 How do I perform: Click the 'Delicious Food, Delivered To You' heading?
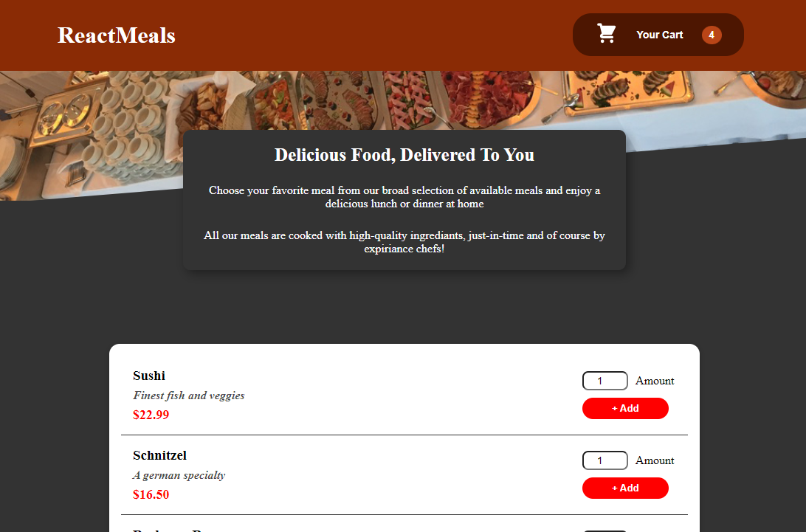(x=404, y=155)
